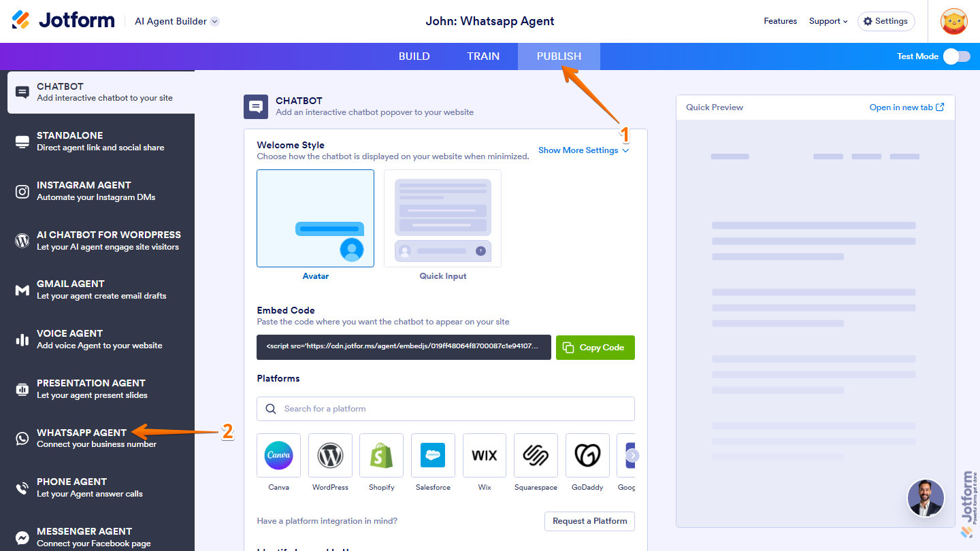Open the Features link
Image resolution: width=980 pixels, height=551 pixels.
click(x=781, y=21)
